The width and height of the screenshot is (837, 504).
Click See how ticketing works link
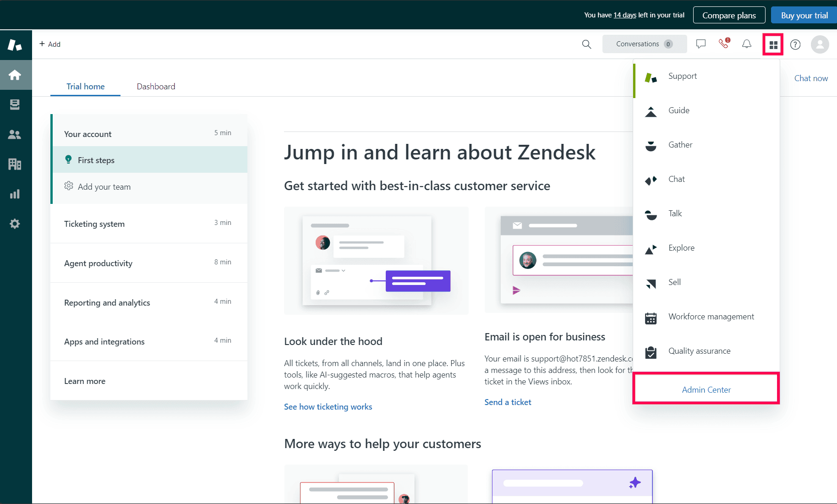328,407
